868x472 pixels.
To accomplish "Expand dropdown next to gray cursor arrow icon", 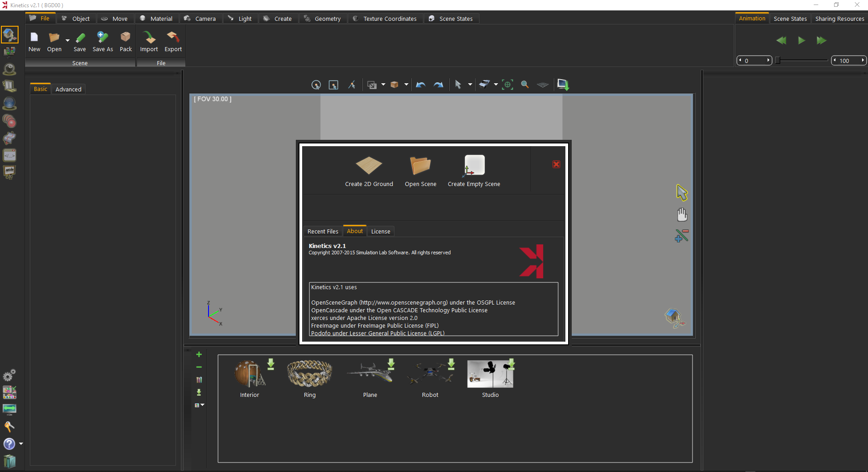I will click(x=470, y=85).
